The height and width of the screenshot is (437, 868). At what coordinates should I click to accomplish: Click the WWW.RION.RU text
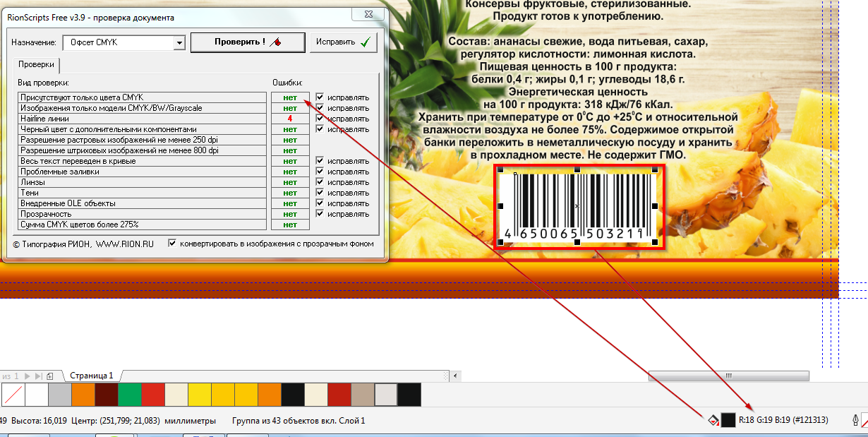pyautogui.click(x=125, y=244)
